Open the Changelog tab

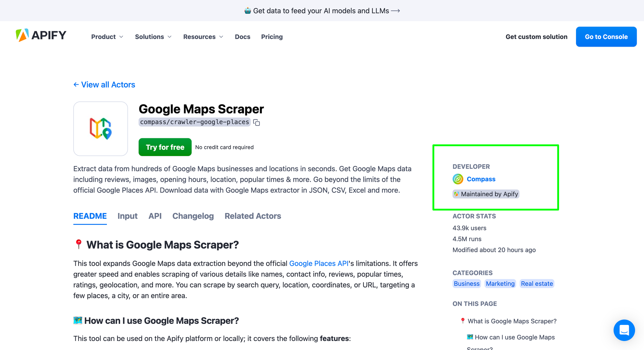coord(193,216)
